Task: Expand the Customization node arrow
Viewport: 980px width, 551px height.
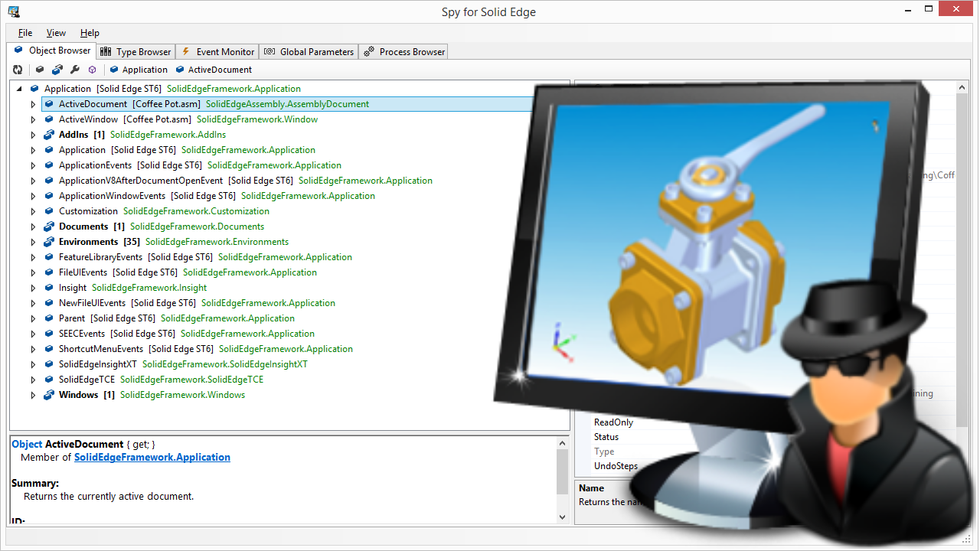Action: pos(33,211)
